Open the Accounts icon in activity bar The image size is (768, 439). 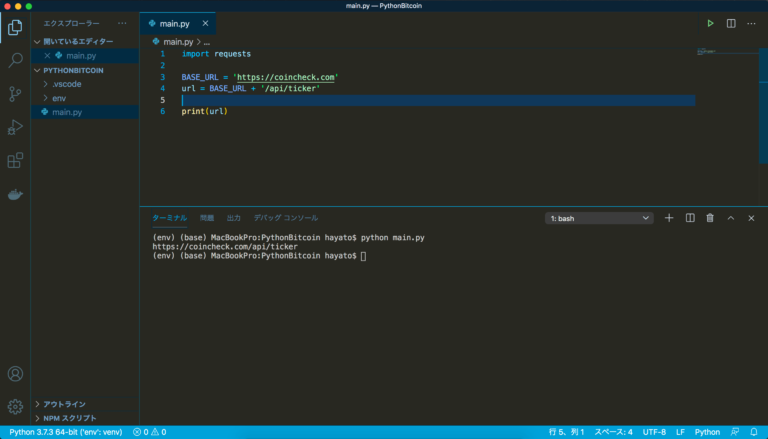(15, 374)
